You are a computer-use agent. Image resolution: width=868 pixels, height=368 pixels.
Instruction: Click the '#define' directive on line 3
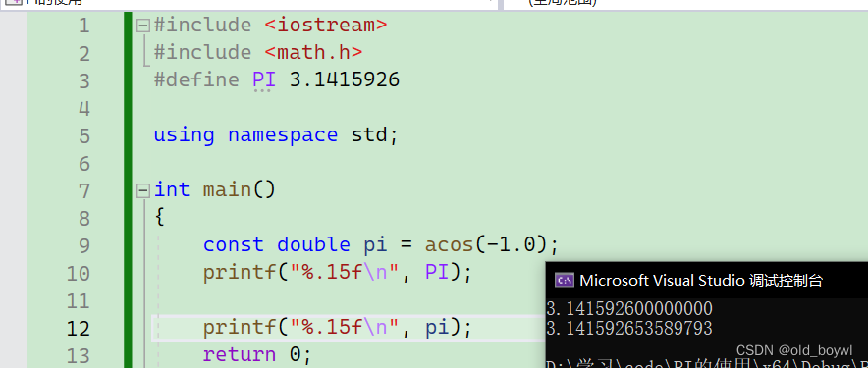[196, 79]
